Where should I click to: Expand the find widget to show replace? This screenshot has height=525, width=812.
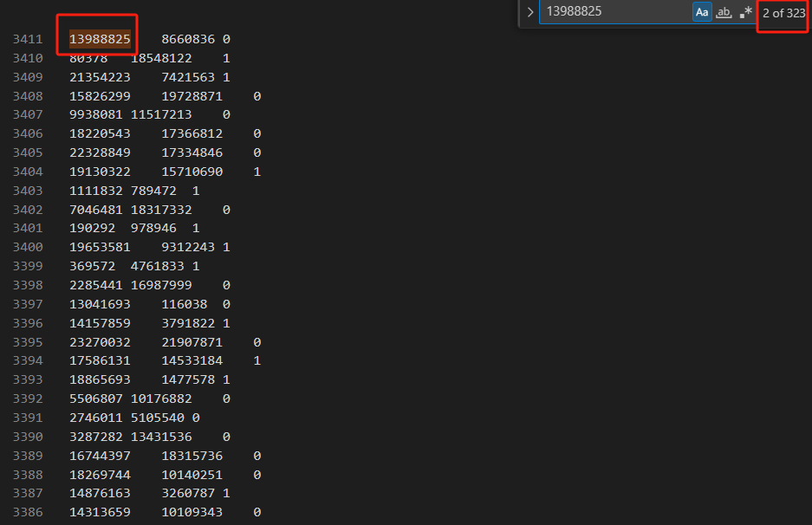click(530, 12)
